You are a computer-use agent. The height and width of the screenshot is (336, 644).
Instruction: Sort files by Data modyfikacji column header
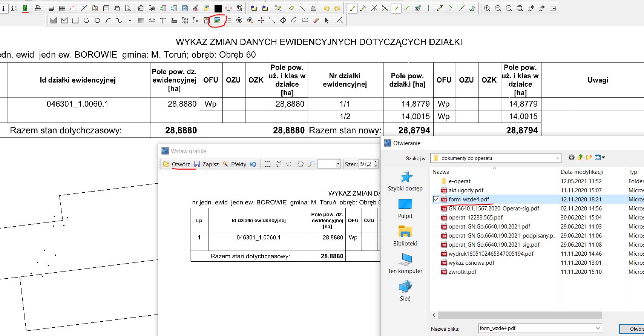(x=582, y=172)
